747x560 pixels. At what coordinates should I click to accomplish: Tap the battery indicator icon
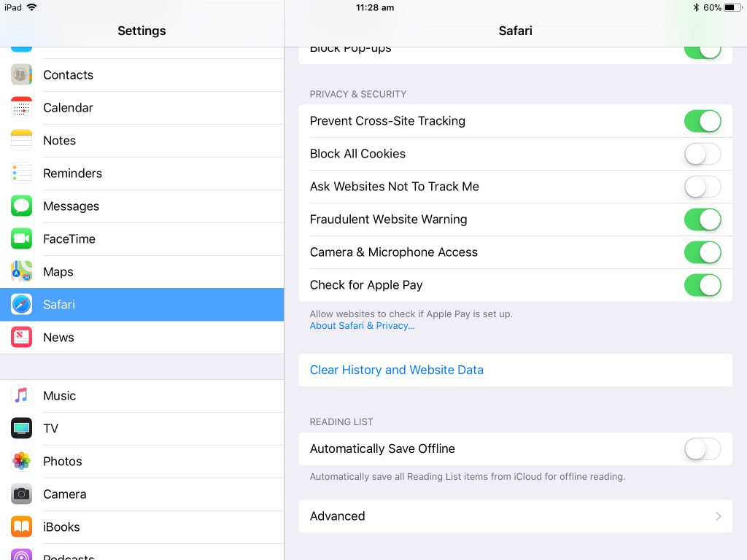(732, 7)
